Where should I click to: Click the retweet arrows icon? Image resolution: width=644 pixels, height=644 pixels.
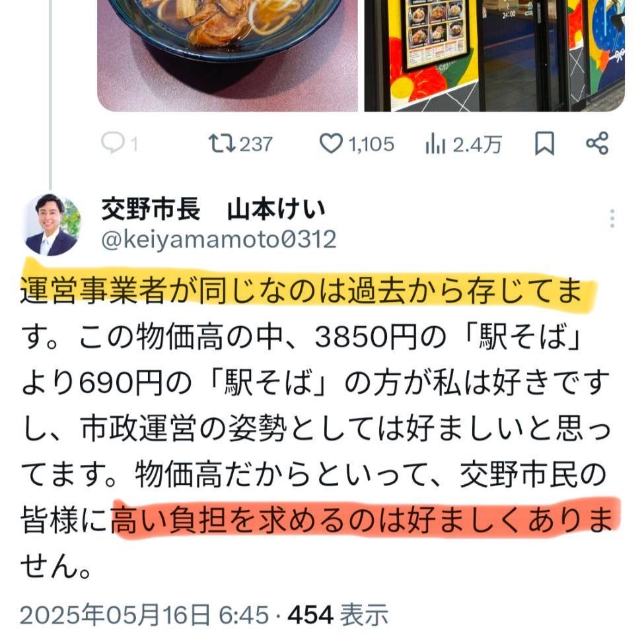(x=222, y=144)
